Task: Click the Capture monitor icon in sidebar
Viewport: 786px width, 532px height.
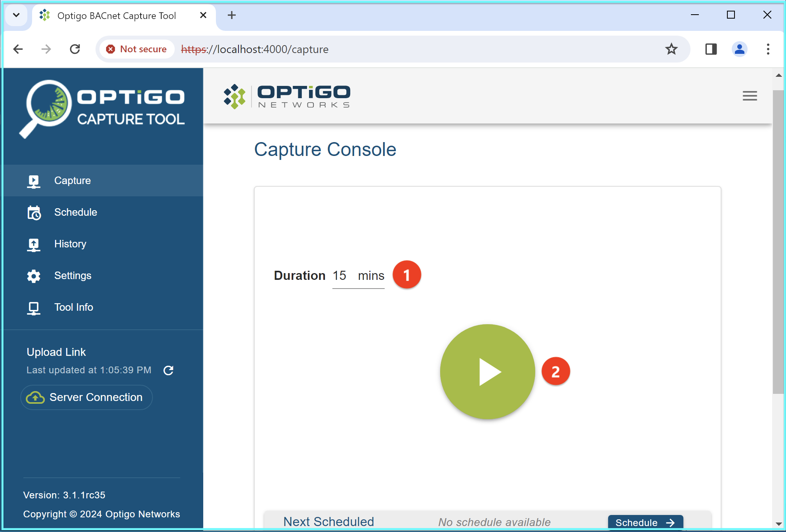Action: [34, 181]
